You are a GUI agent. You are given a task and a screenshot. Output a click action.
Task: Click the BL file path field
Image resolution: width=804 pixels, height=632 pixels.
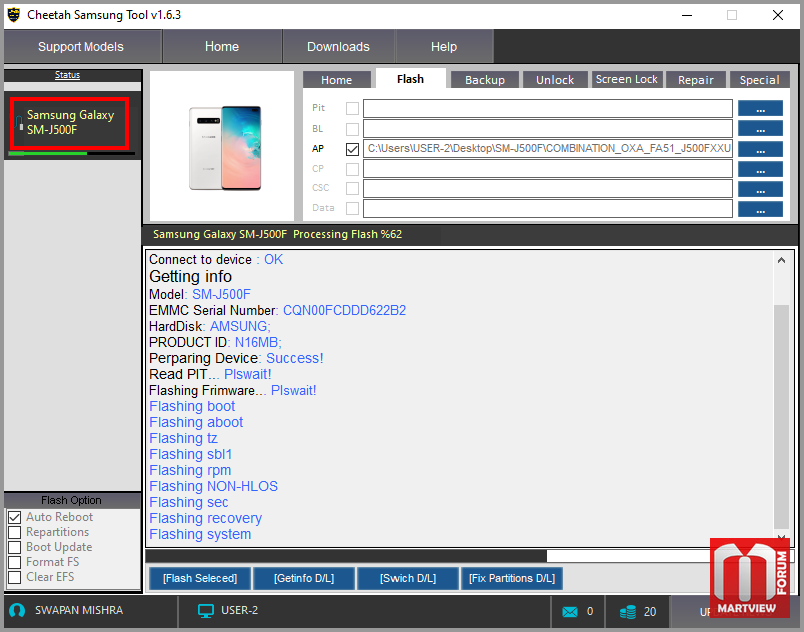click(x=548, y=129)
